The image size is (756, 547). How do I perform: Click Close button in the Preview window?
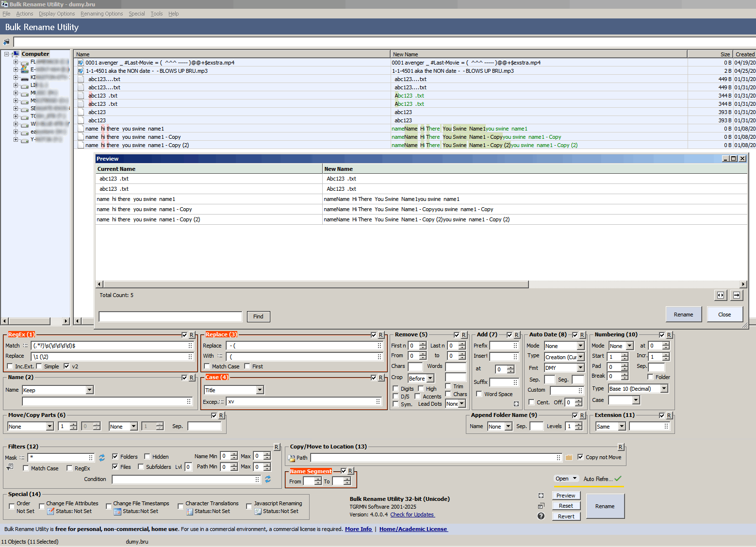coord(724,315)
